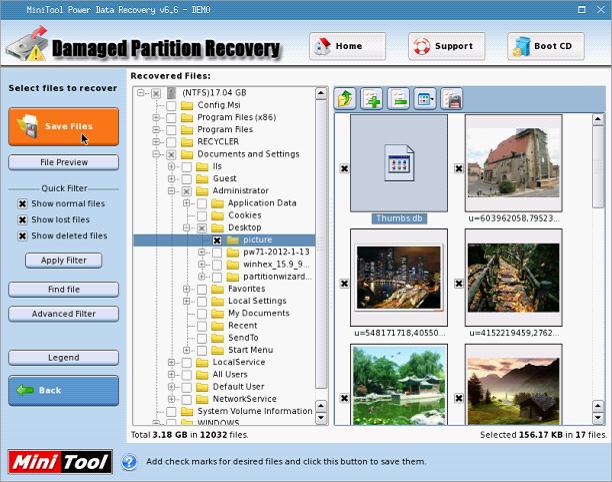Select the night city skyline thumbnail

pyautogui.click(x=399, y=277)
